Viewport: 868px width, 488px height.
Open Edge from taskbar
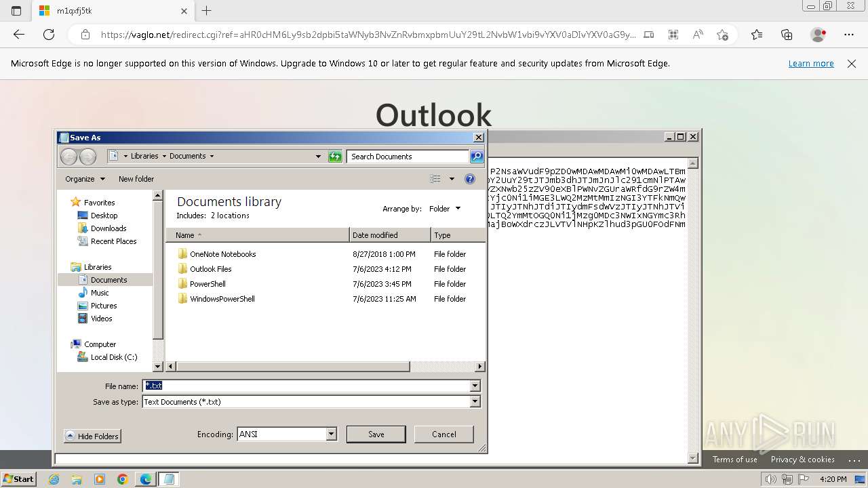146,479
